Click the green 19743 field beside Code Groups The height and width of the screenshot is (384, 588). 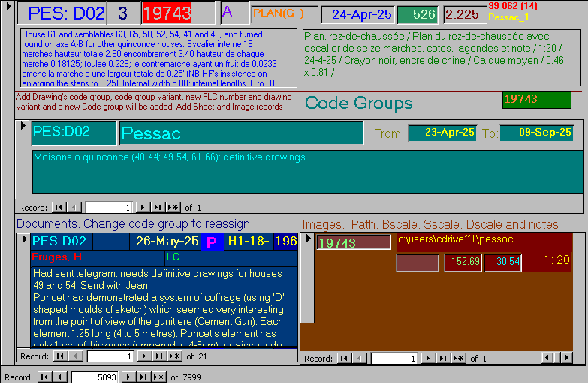click(537, 99)
